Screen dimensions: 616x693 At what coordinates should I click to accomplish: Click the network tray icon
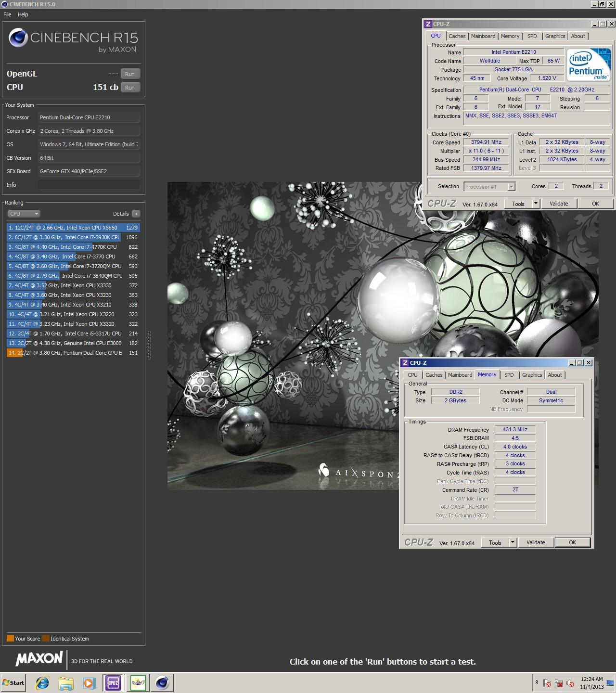coord(559,683)
